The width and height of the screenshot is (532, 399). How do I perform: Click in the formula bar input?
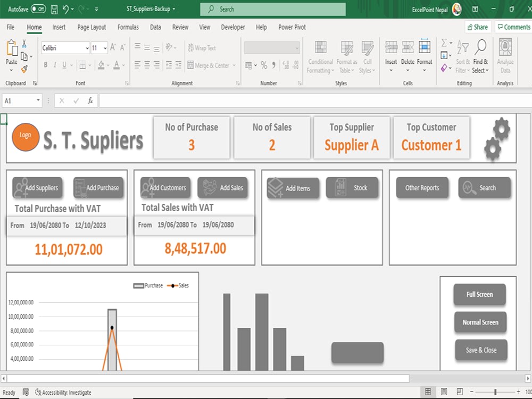315,101
